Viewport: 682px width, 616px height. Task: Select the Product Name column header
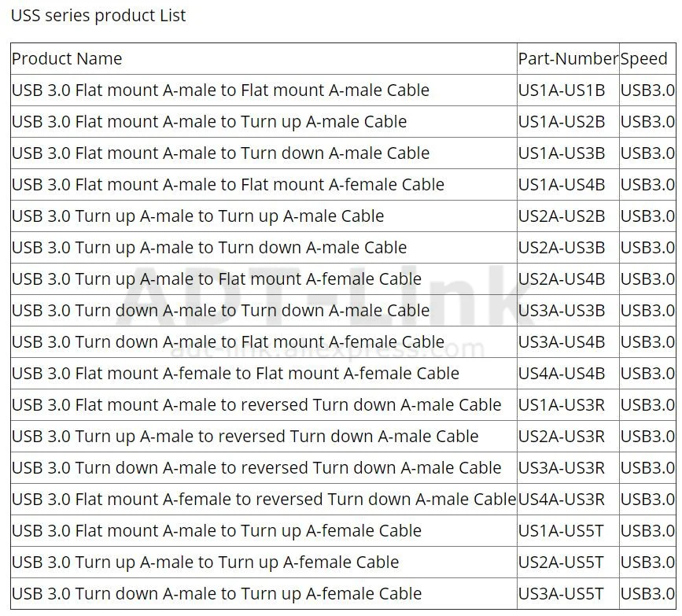[x=67, y=59]
